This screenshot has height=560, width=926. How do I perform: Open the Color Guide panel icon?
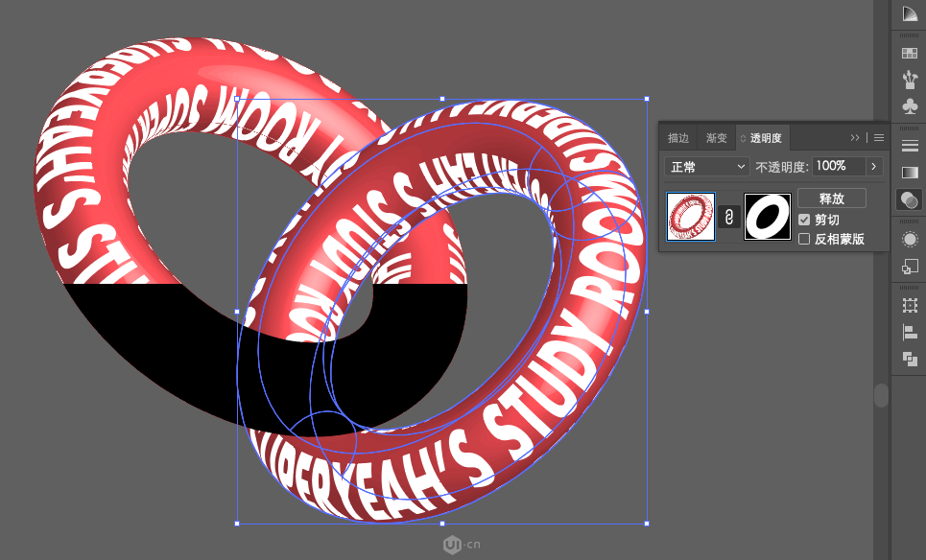[x=910, y=13]
